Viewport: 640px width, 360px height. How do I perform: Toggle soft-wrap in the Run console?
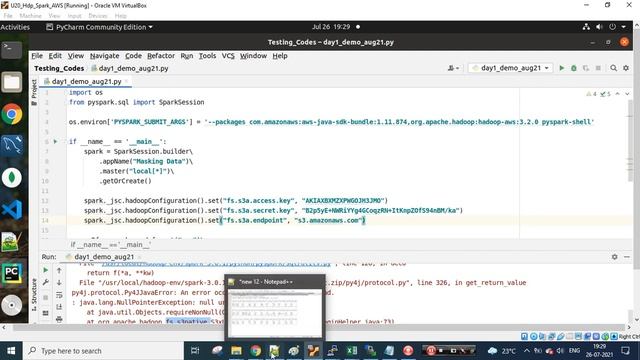click(59, 295)
